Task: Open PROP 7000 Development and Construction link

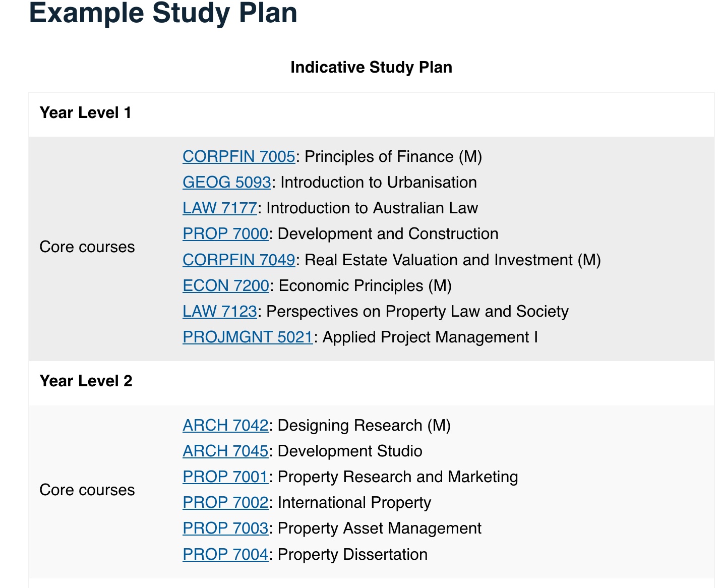Action: [x=225, y=234]
